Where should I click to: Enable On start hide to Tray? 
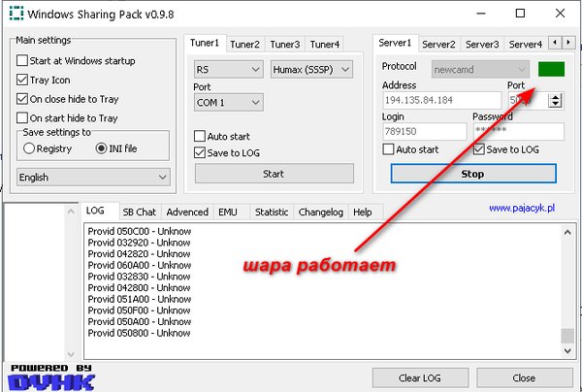coord(22,118)
